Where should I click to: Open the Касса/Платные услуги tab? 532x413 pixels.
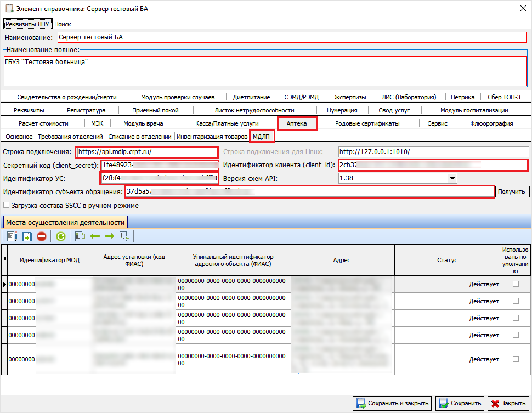click(227, 123)
